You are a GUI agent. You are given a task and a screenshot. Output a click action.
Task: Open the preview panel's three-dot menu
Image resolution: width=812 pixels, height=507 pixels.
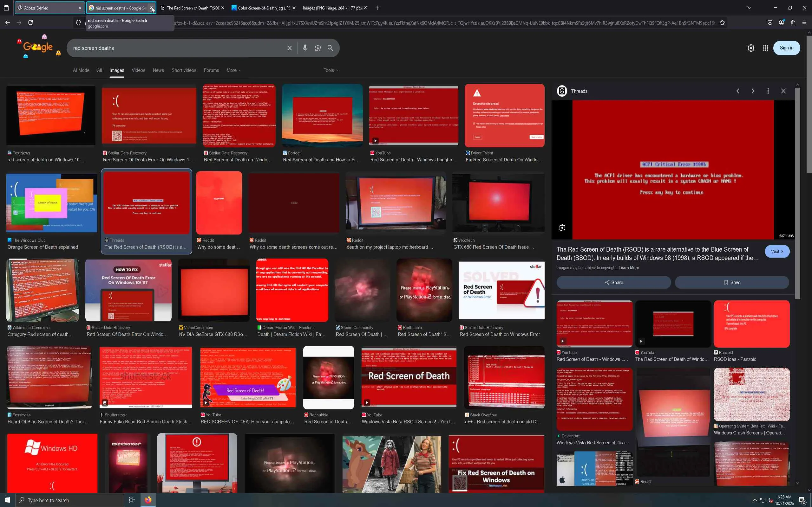tap(768, 91)
